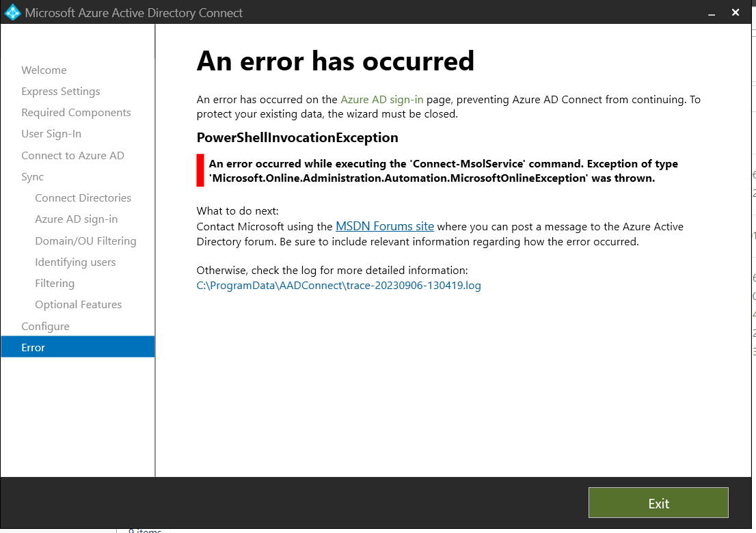This screenshot has height=533, width=756.
Task: Click the PowerShellInvocationException heading
Action: pyautogui.click(x=297, y=137)
